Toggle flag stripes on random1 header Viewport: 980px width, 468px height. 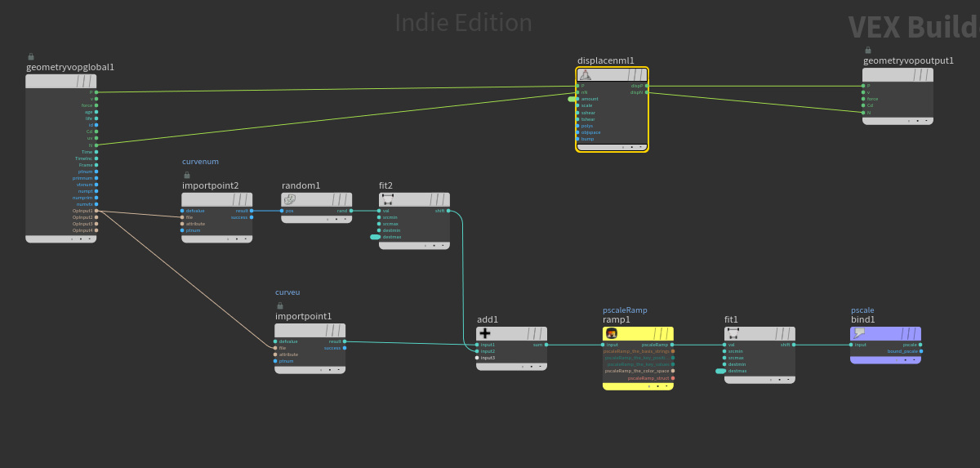click(x=341, y=199)
